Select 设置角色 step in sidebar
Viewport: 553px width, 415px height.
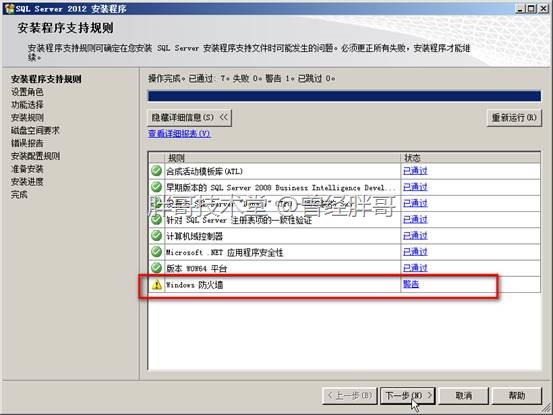point(27,92)
